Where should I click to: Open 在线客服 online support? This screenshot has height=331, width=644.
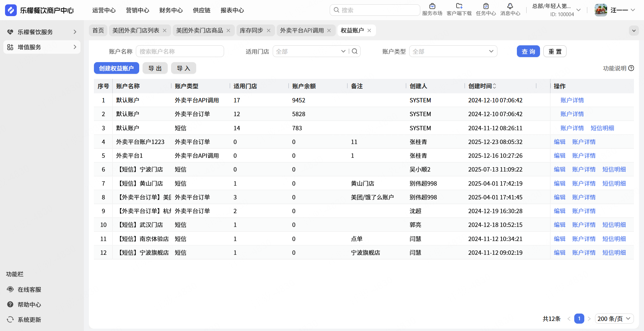[29, 289]
